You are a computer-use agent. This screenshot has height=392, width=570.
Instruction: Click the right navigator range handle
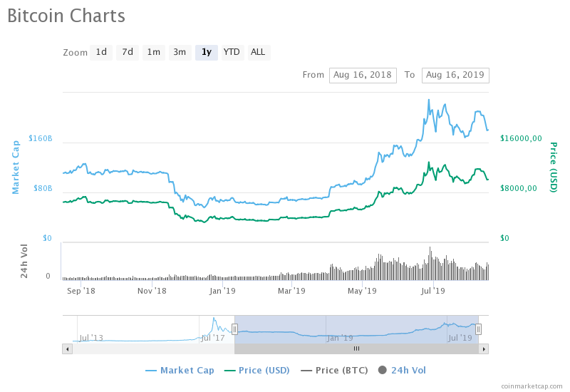478,329
